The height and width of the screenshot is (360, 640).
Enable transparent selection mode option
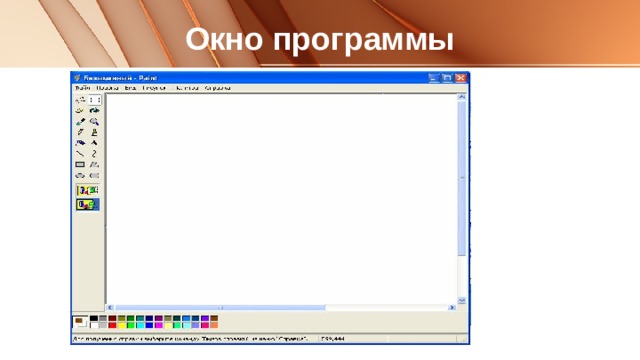pos(88,204)
